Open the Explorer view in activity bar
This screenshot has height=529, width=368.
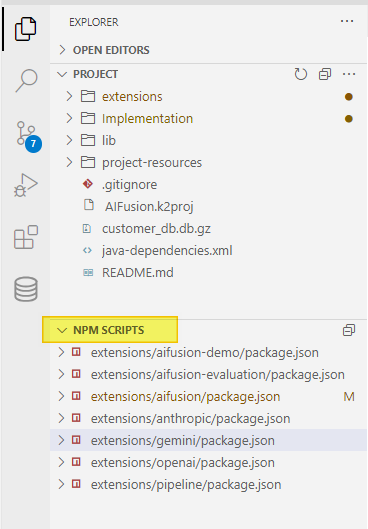pos(25,29)
